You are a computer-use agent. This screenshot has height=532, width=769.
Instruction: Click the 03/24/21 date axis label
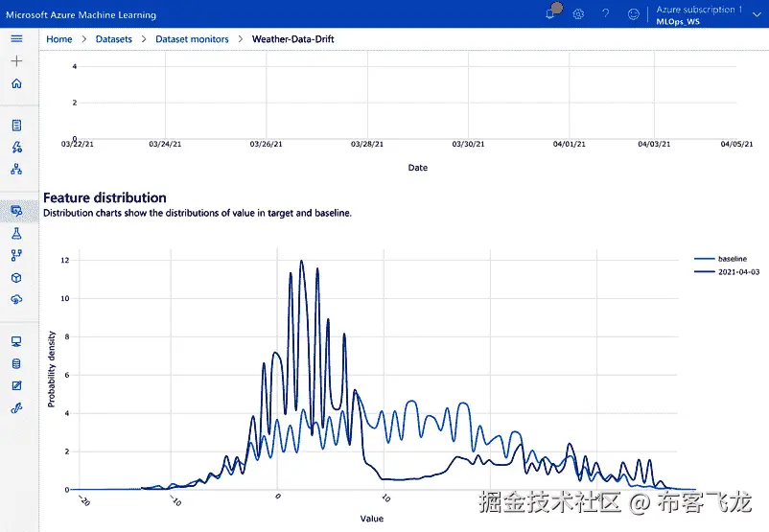click(x=165, y=144)
